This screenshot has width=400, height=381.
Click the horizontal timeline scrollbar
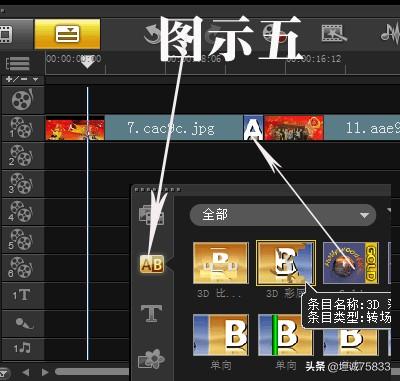93,371
